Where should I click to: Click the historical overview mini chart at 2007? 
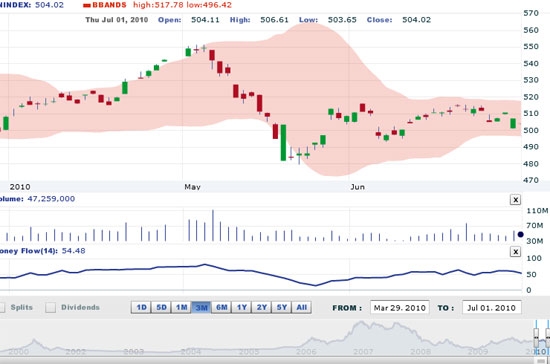click(363, 351)
